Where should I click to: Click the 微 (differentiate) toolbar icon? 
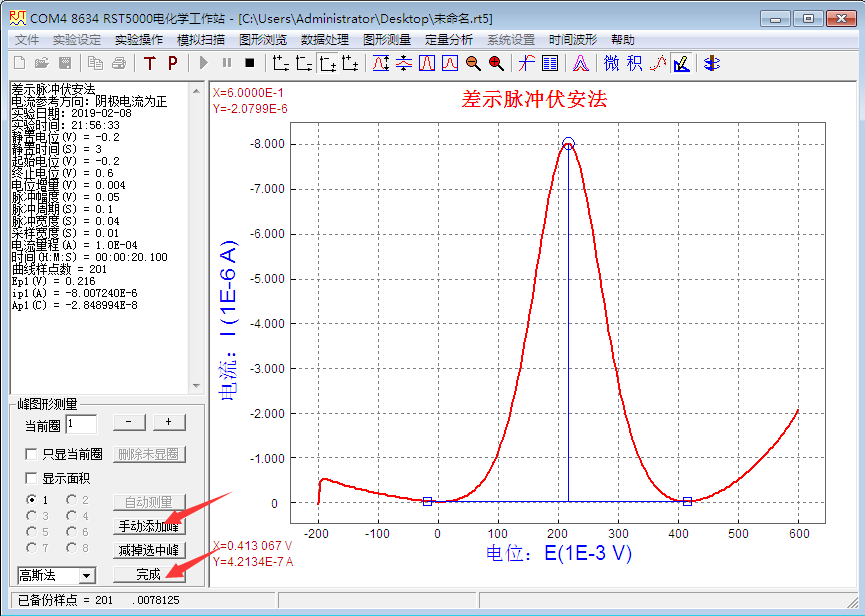tap(611, 64)
